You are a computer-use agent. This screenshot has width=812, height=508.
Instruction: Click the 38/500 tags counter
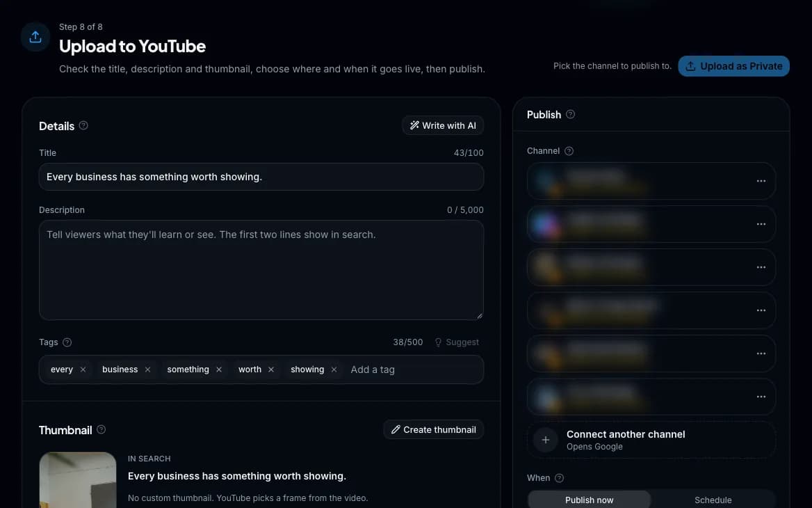pyautogui.click(x=407, y=342)
